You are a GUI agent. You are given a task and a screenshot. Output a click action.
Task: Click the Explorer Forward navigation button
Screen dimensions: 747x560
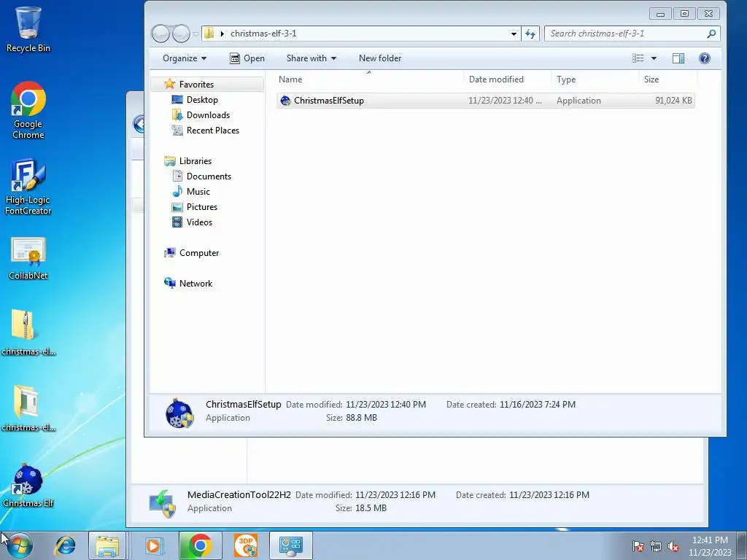pyautogui.click(x=181, y=34)
